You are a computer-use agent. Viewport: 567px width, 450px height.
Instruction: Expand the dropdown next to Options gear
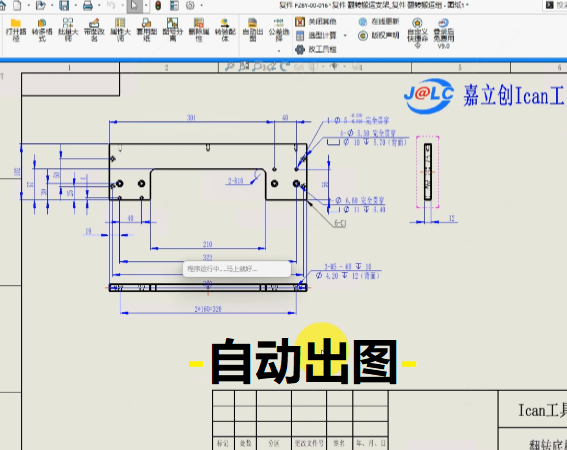click(x=201, y=5)
